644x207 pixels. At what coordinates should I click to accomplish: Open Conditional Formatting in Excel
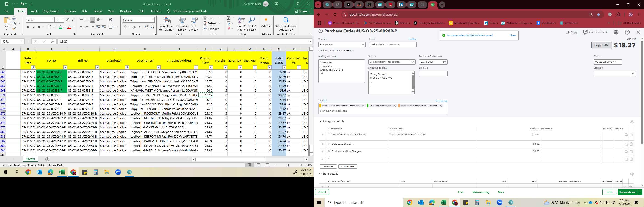click(x=167, y=24)
